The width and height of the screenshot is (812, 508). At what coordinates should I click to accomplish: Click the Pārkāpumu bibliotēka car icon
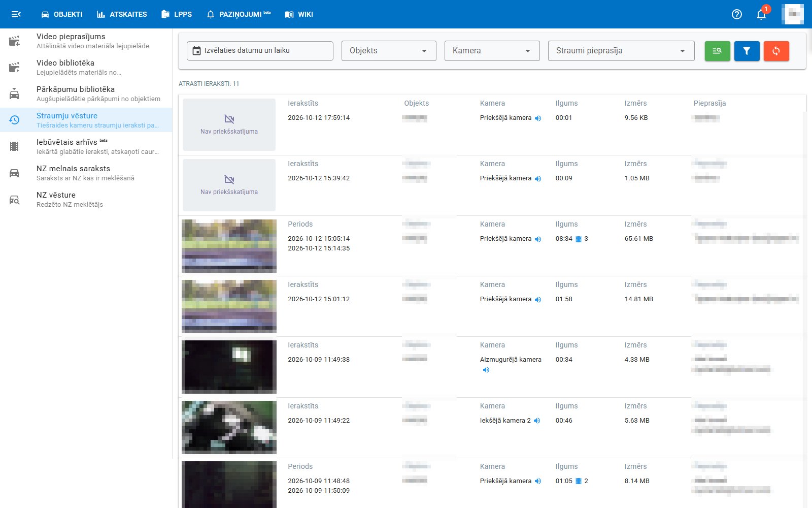tap(14, 94)
